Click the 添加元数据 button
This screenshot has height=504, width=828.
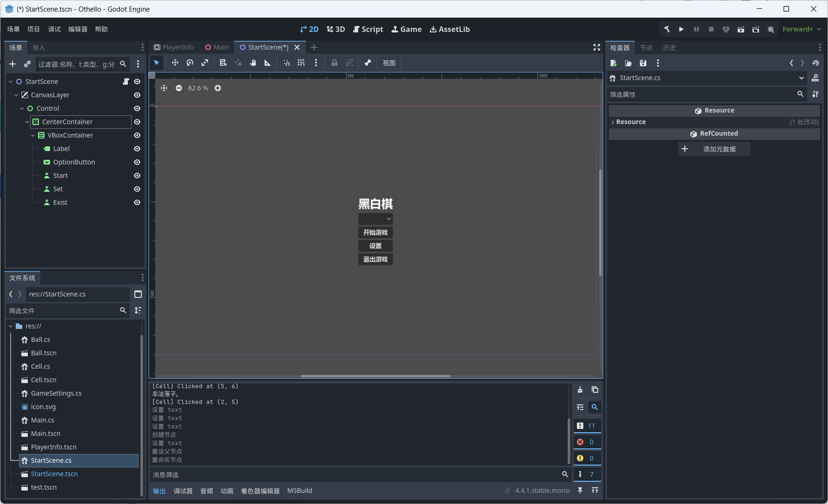714,149
